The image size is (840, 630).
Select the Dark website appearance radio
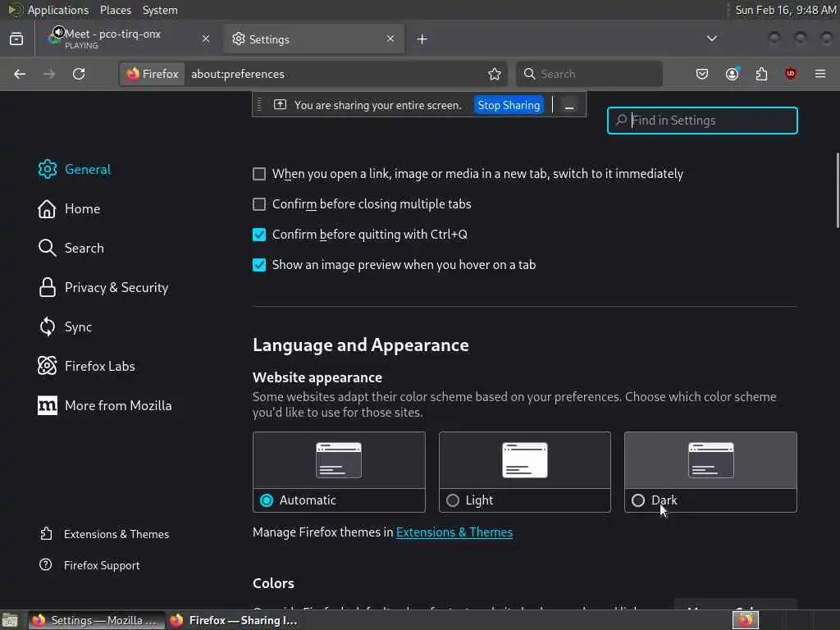tap(638, 500)
